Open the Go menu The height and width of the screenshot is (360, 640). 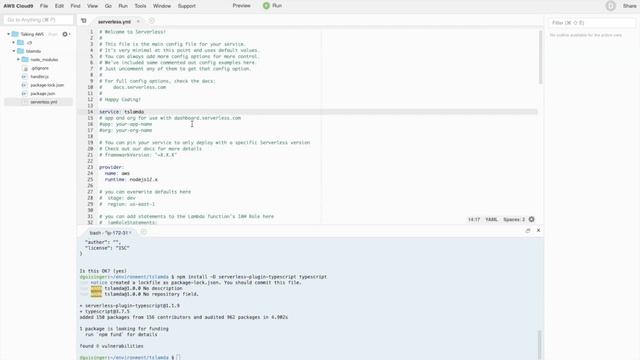click(108, 6)
